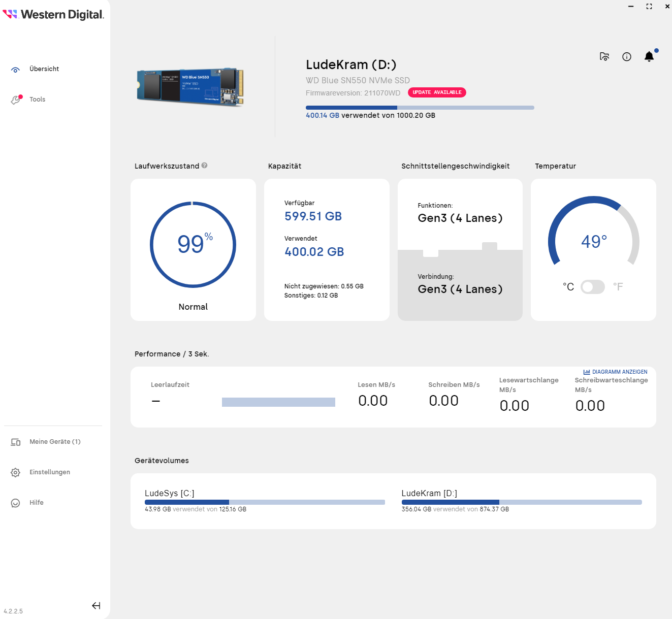Click Nicht zugewiesen: 0.55 GB text

click(x=324, y=286)
